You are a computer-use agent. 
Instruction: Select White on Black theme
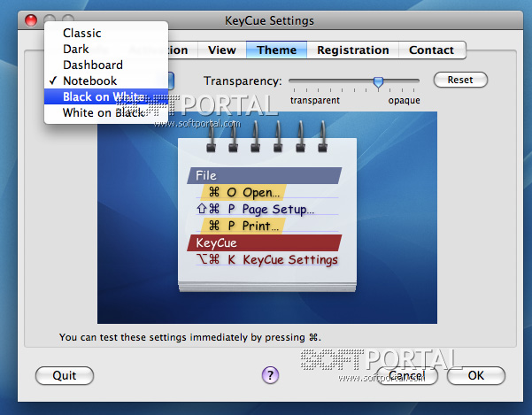coord(106,113)
